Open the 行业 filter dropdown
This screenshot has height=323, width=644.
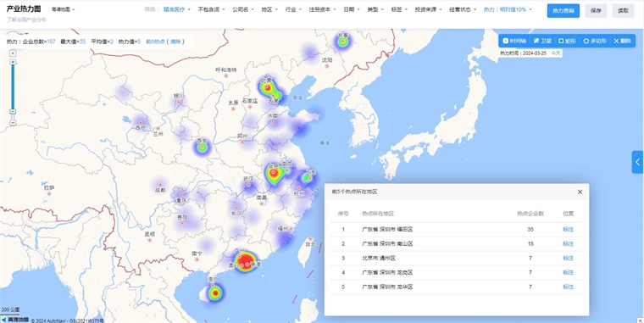(293, 9)
